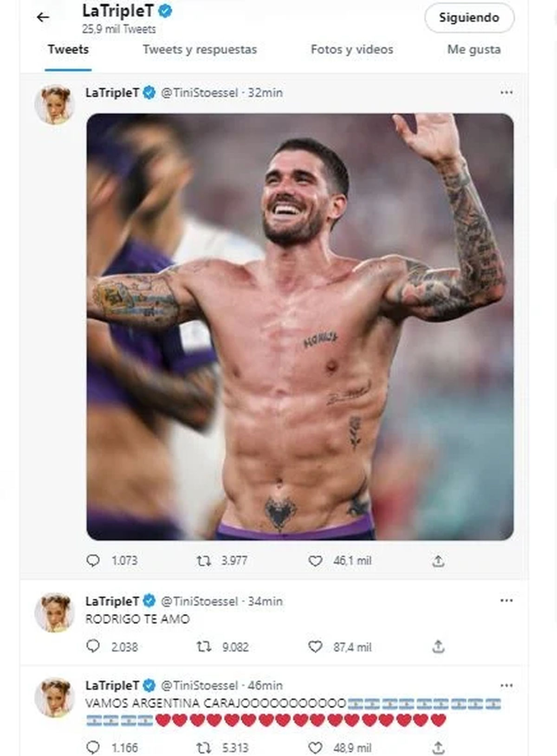This screenshot has height=756, width=557.
Task: Like the VAMOS ARGENTINA tweet
Action: click(315, 747)
